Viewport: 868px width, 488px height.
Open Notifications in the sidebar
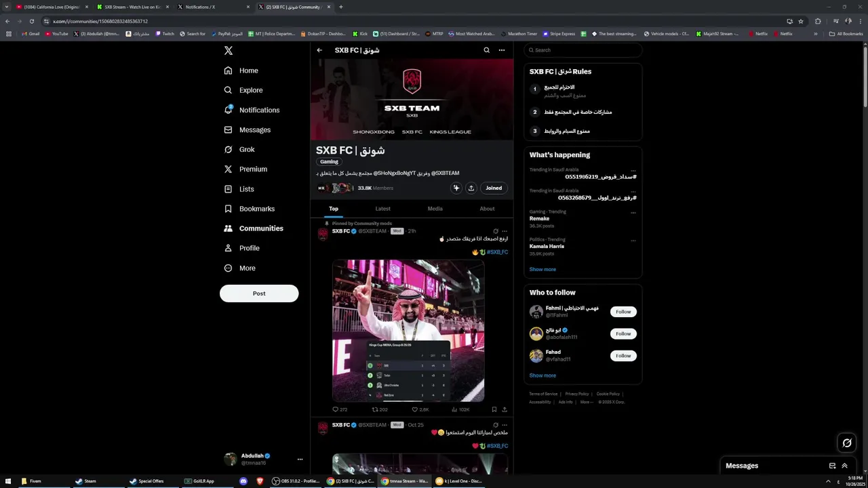click(251, 110)
